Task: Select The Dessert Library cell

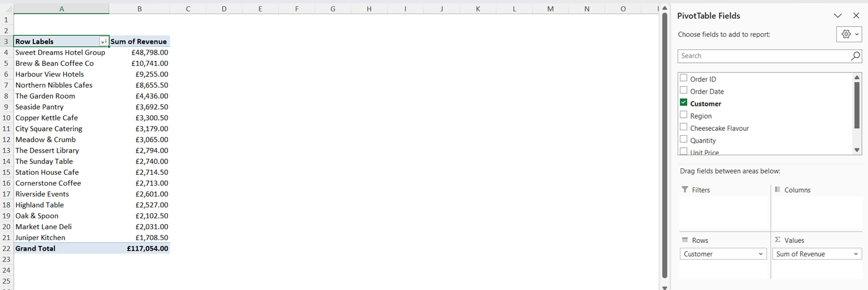Action: coord(61,150)
